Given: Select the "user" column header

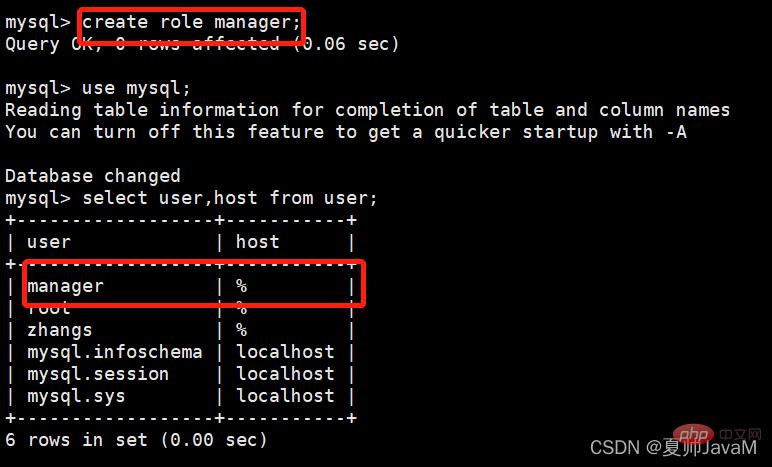Looking at the screenshot, I should [49, 242].
